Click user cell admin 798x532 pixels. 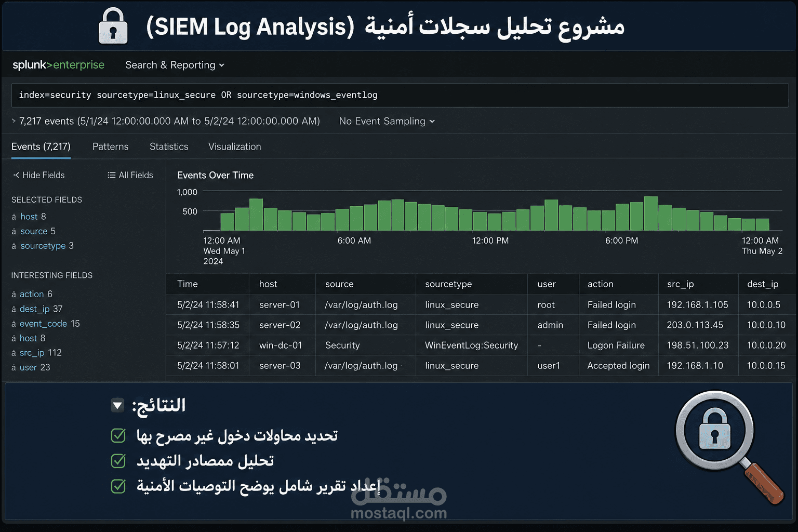point(550,325)
